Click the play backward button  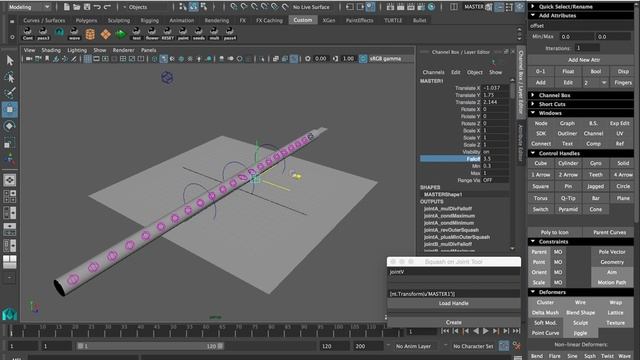point(476,331)
